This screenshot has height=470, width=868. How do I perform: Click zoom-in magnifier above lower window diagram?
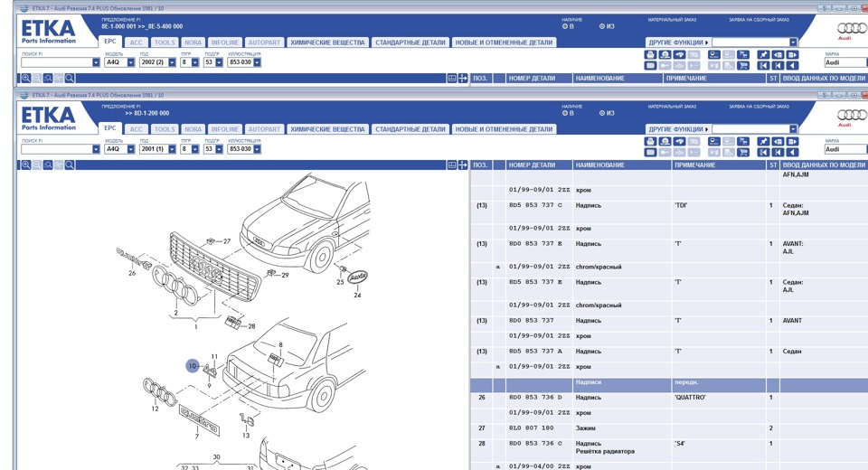[x=26, y=165]
